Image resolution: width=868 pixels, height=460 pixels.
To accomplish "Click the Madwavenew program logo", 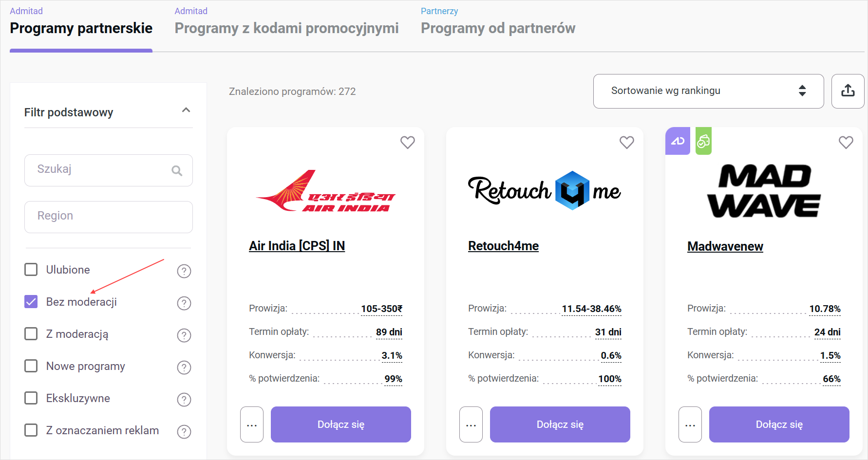I will pyautogui.click(x=763, y=191).
